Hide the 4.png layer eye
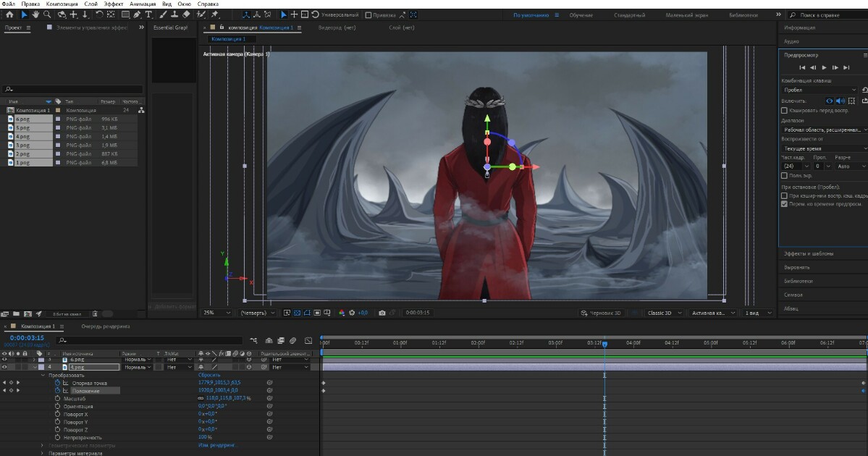The height and width of the screenshot is (456, 868). click(x=4, y=367)
